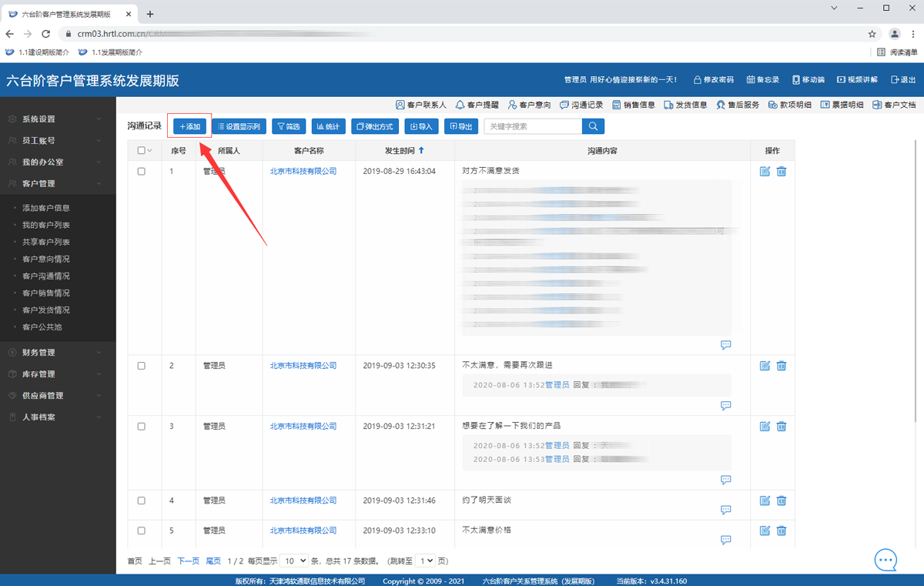Edit communication record row 1
The height and width of the screenshot is (586, 924).
[x=765, y=171]
